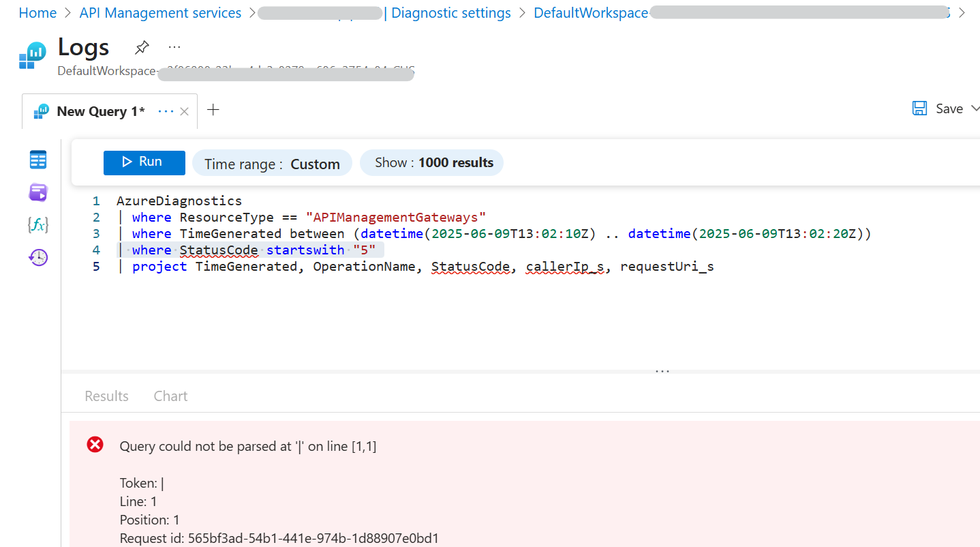Select the Results tab
The width and height of the screenshot is (980, 547).
coord(106,396)
